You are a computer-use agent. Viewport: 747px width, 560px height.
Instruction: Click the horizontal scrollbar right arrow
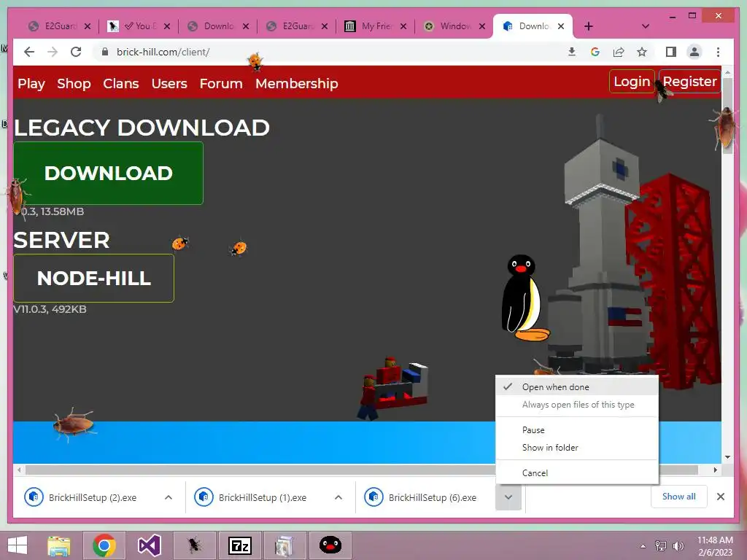click(x=715, y=470)
